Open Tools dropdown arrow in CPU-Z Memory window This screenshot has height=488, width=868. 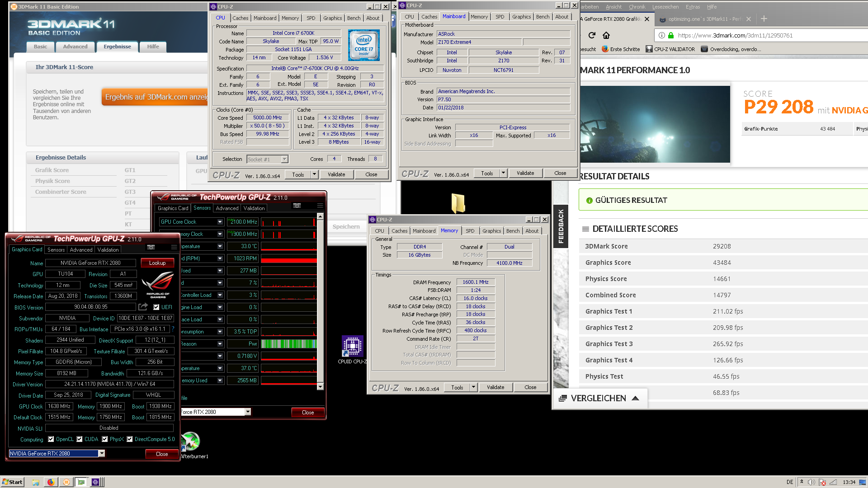coord(474,387)
